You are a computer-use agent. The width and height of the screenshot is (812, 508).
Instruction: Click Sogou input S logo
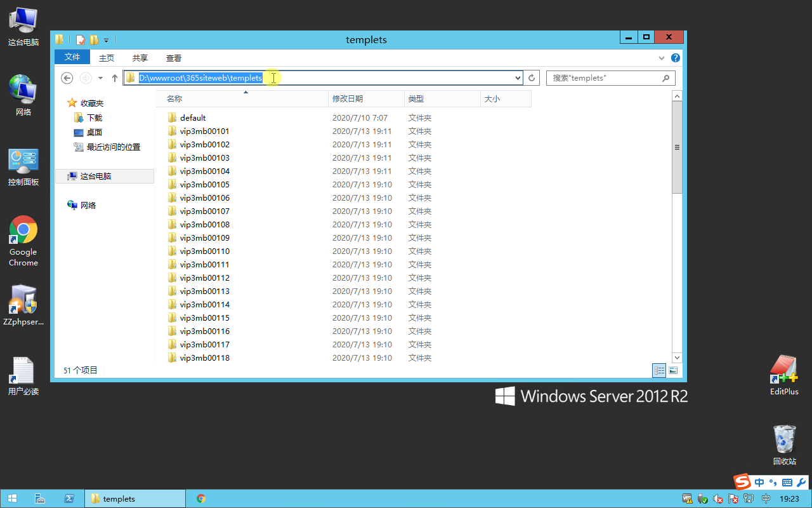[x=742, y=482]
